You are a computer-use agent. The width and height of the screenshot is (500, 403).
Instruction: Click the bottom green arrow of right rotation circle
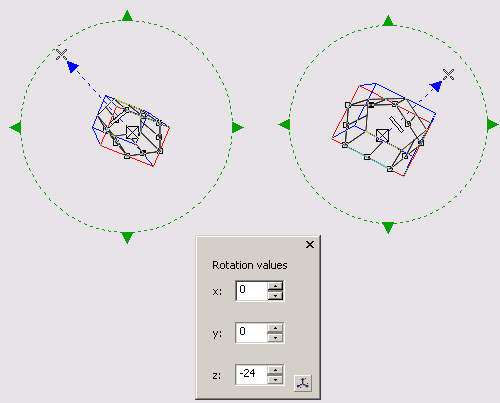[388, 228]
